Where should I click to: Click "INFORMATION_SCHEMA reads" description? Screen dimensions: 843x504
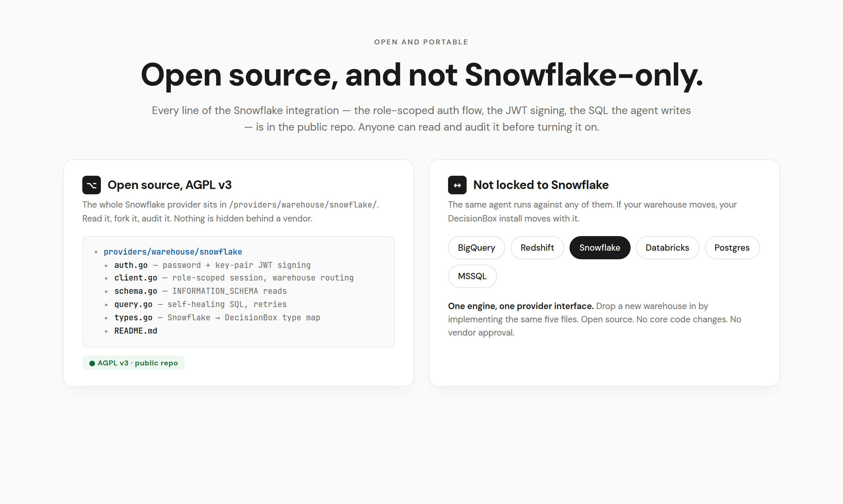[229, 291]
